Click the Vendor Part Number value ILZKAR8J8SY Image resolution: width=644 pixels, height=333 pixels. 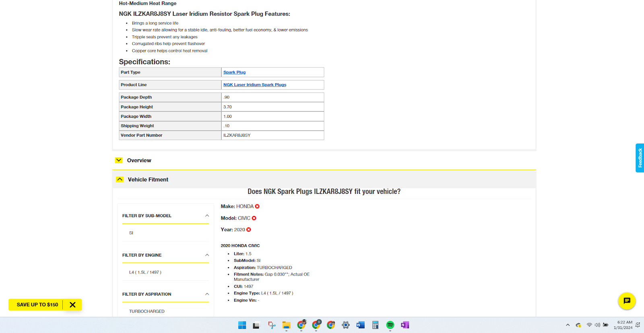(237, 136)
